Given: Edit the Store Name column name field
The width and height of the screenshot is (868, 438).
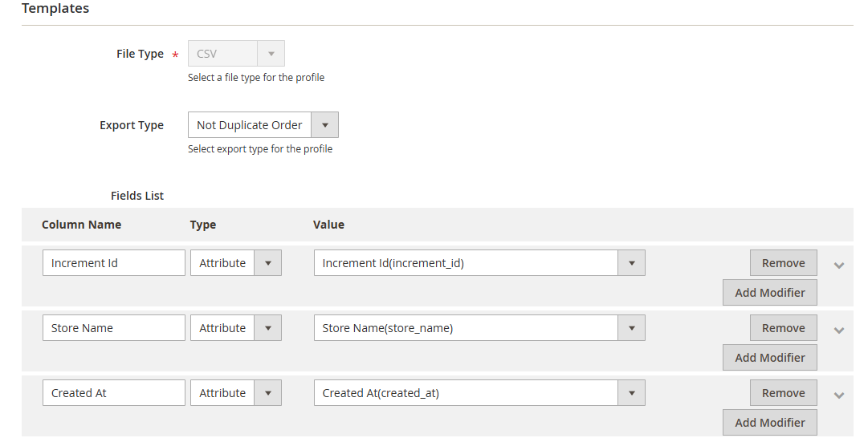Looking at the screenshot, I should [x=113, y=328].
